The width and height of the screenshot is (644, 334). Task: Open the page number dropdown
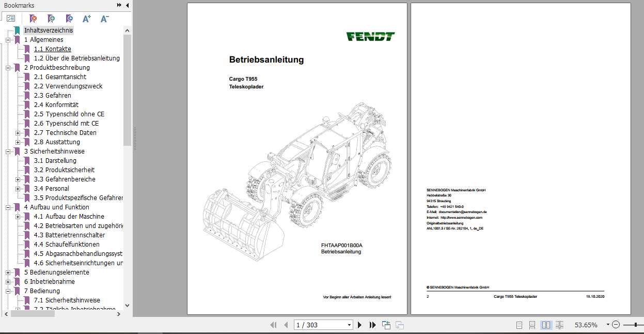(x=350, y=325)
